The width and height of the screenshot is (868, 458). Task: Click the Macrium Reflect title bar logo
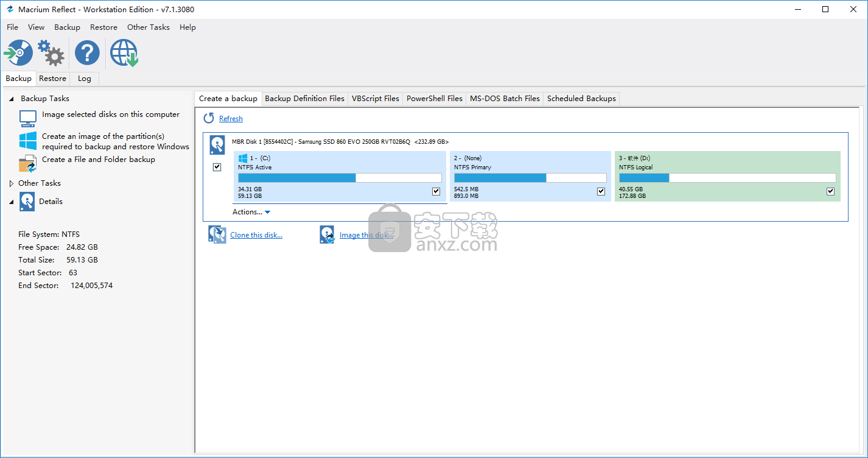[x=9, y=9]
